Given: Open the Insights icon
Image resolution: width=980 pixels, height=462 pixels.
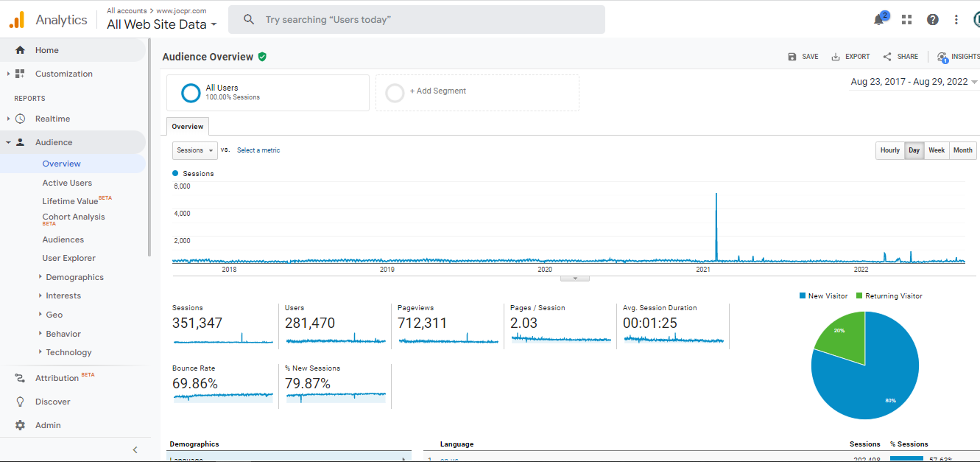Looking at the screenshot, I should [942, 57].
